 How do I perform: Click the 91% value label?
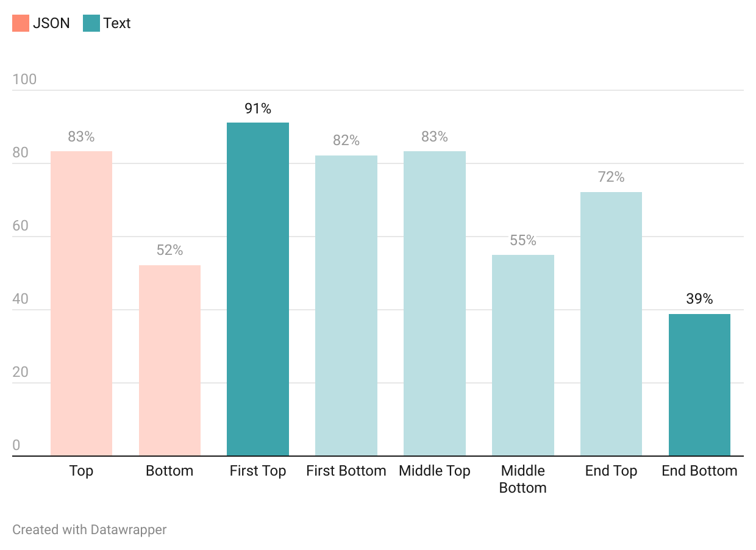(258, 109)
